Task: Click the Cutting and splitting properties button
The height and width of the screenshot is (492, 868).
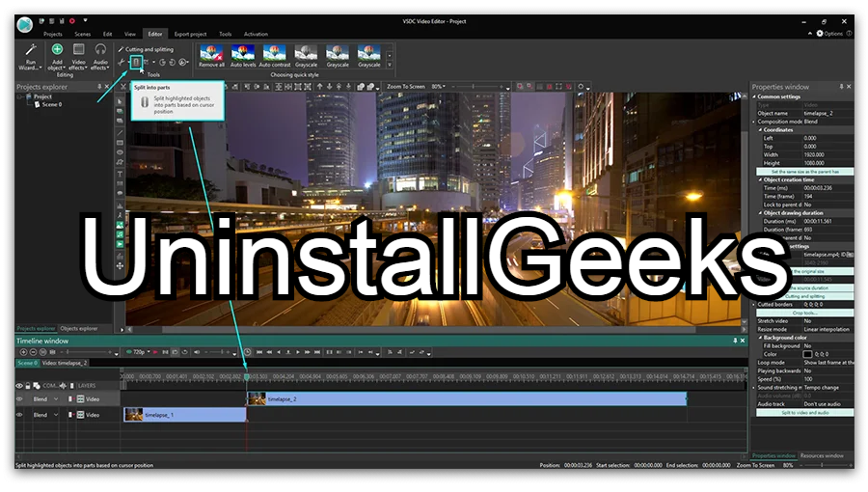Action: (x=805, y=296)
